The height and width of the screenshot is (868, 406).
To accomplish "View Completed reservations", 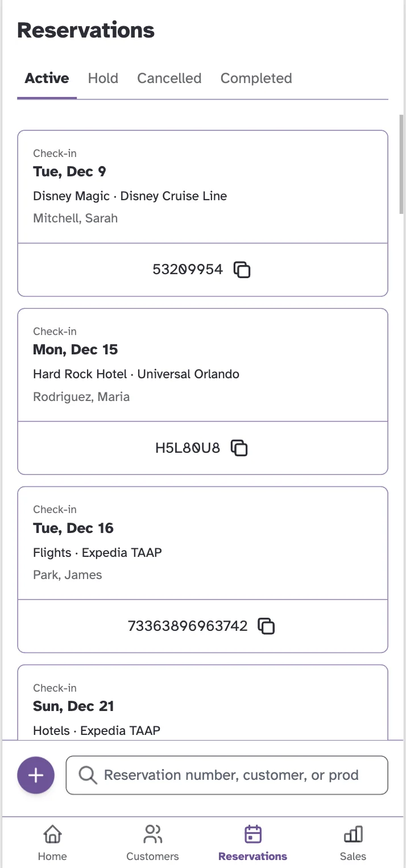I will [x=256, y=78].
